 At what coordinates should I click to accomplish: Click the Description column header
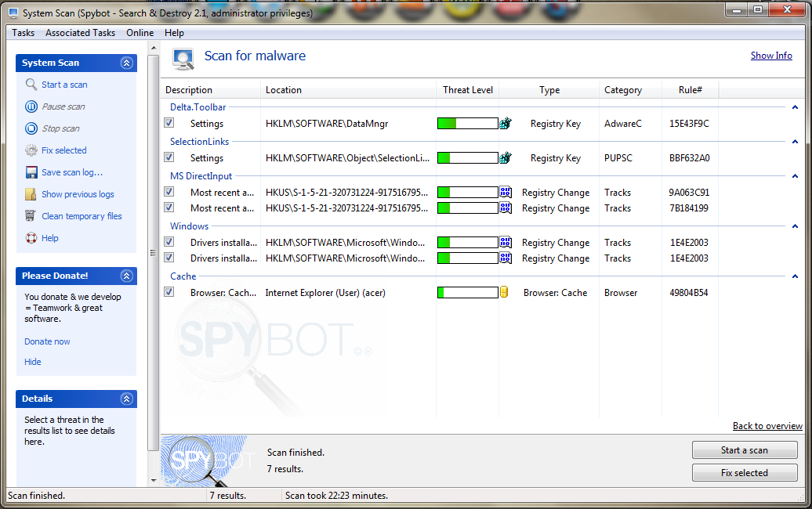210,90
